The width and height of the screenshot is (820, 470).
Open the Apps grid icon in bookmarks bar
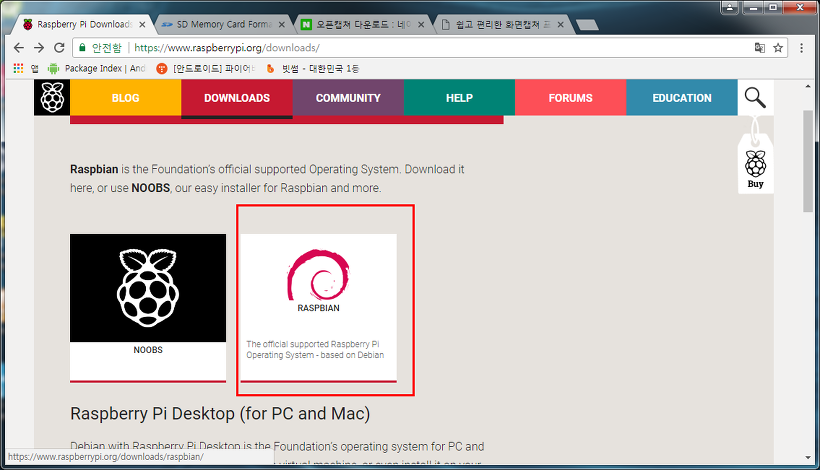(x=18, y=68)
